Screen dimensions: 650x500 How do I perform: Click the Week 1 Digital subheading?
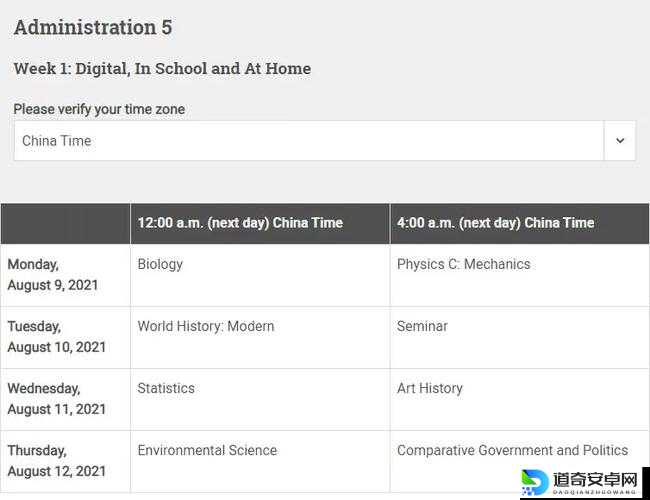(x=162, y=69)
